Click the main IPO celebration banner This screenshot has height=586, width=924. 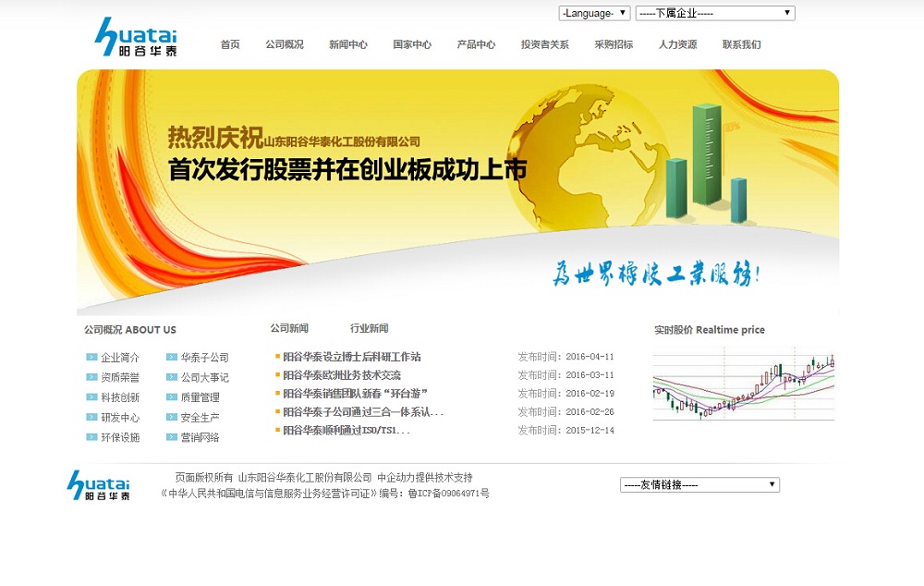pos(458,192)
